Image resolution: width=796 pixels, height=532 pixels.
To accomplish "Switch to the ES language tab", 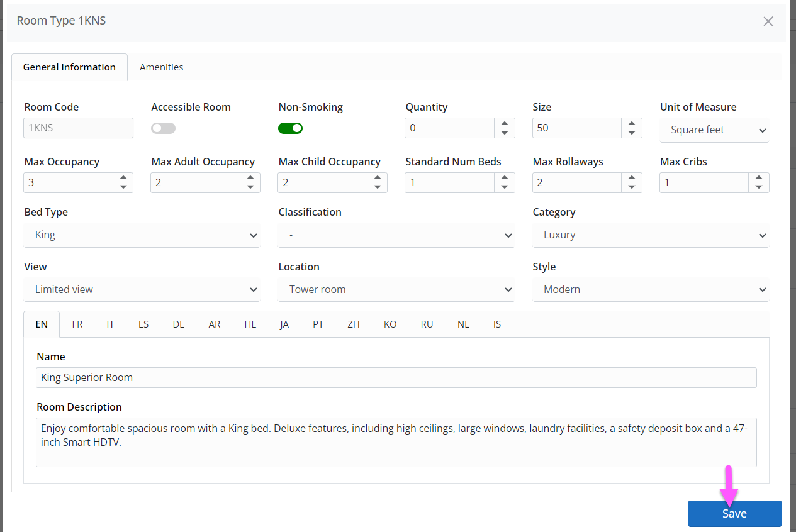I will [143, 324].
